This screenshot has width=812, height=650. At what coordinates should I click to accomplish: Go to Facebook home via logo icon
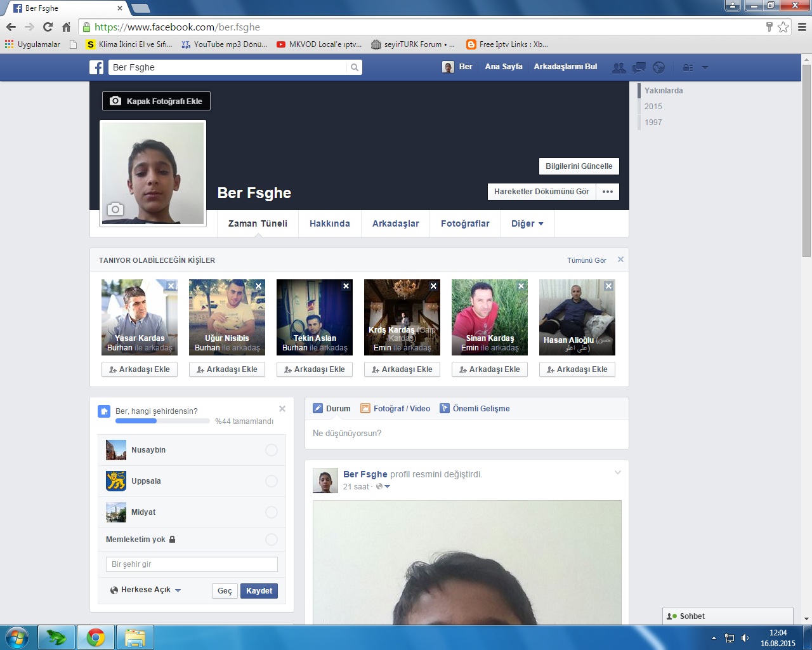(x=96, y=67)
